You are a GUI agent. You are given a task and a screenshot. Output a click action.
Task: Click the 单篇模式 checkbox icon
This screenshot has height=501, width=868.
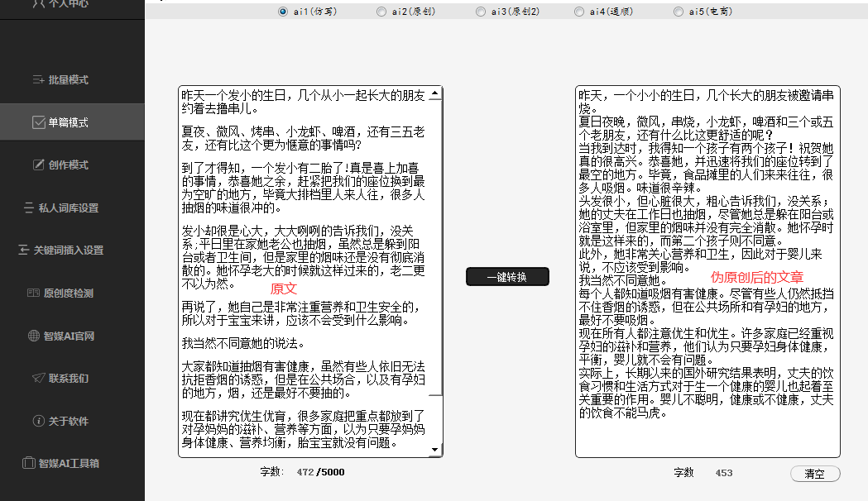click(x=38, y=122)
